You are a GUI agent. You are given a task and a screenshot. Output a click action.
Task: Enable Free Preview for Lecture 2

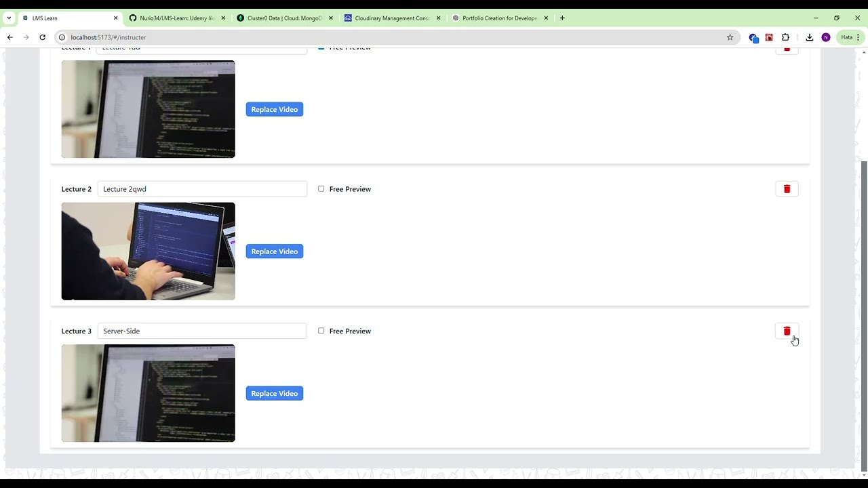(x=321, y=189)
